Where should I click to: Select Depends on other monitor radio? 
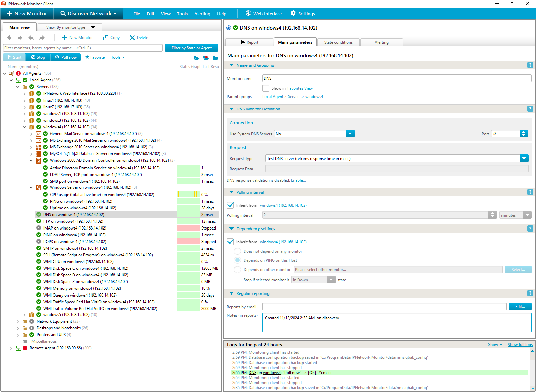click(x=237, y=269)
